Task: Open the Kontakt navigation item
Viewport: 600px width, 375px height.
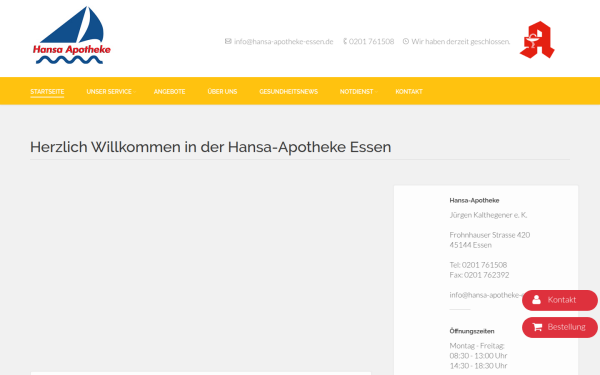Action: click(x=409, y=91)
